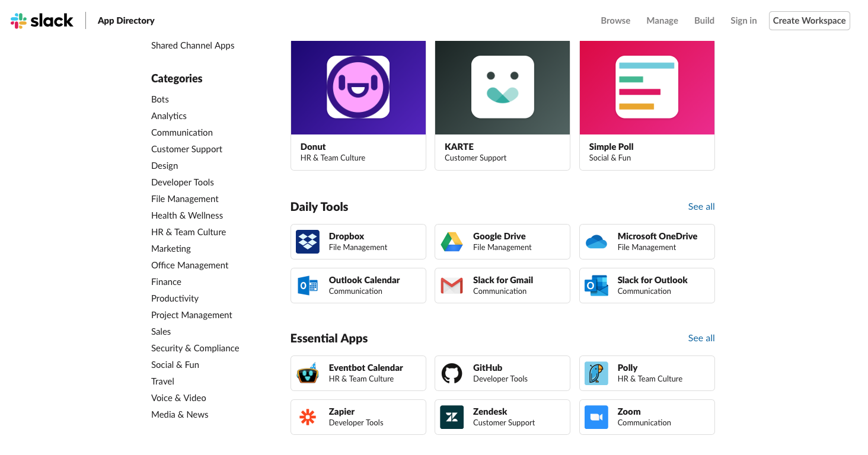Image resolution: width=868 pixels, height=455 pixels.
Task: Open the Browse menu
Action: click(615, 21)
